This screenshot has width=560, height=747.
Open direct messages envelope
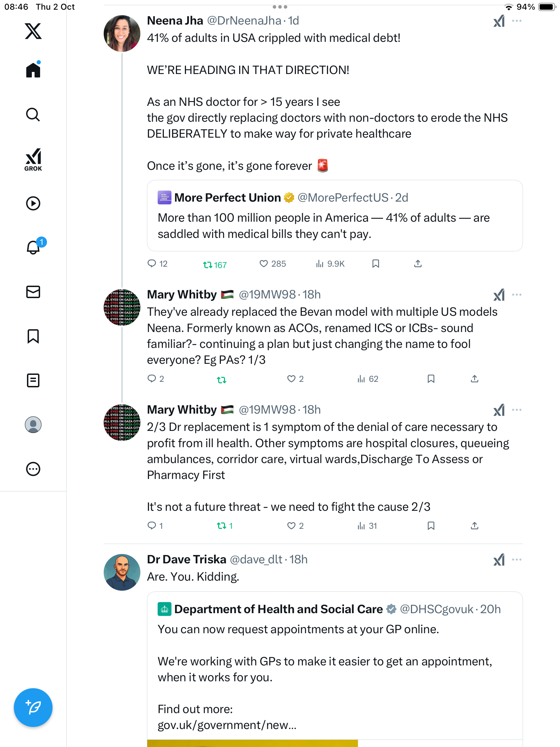(33, 292)
